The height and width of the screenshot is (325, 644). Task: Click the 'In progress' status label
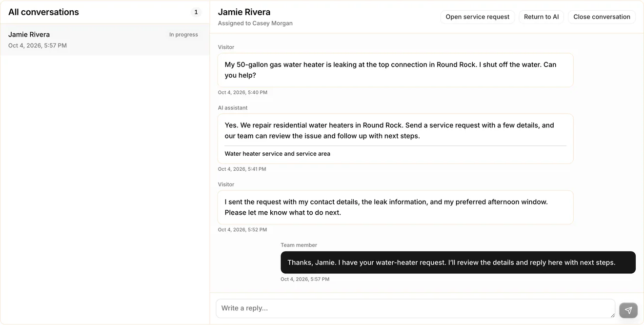coord(183,35)
